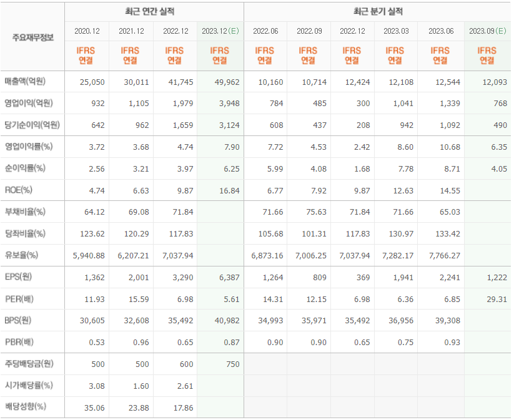The width and height of the screenshot is (519, 420).
Task: Select the '주요재무정보' header cell
Action: pos(32,37)
